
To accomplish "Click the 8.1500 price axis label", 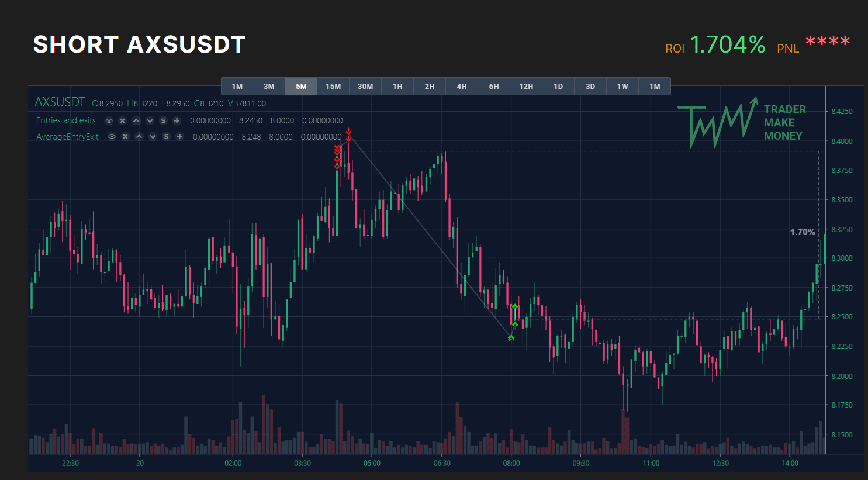I will 842,435.
